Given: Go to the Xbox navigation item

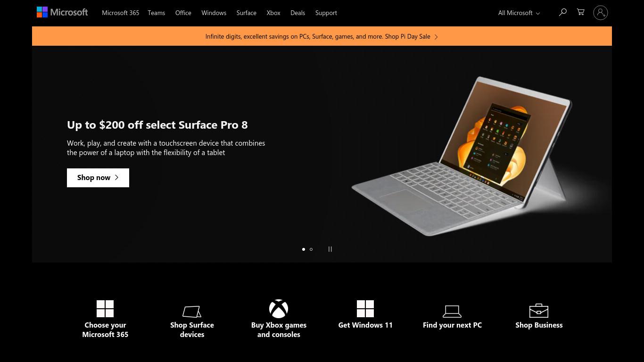Looking at the screenshot, I should click(x=273, y=13).
